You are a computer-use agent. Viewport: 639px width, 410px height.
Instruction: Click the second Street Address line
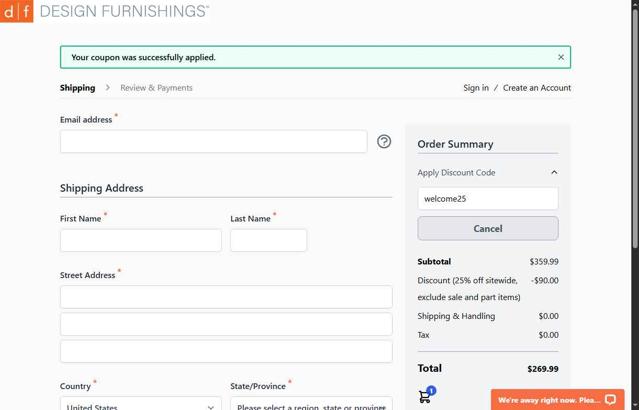226,324
